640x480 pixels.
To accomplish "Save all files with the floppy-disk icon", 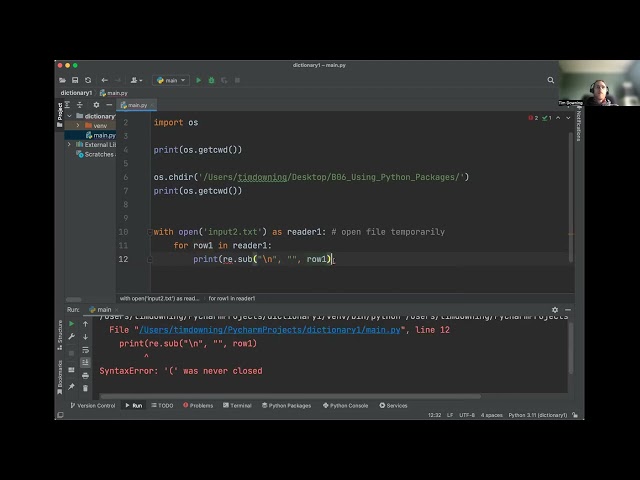I will 75,80.
